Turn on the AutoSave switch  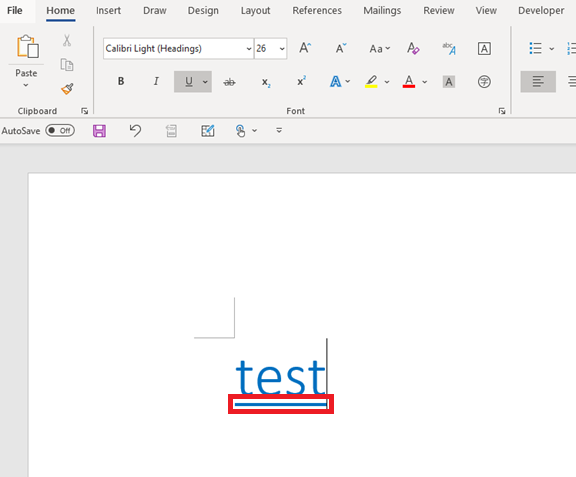60,130
